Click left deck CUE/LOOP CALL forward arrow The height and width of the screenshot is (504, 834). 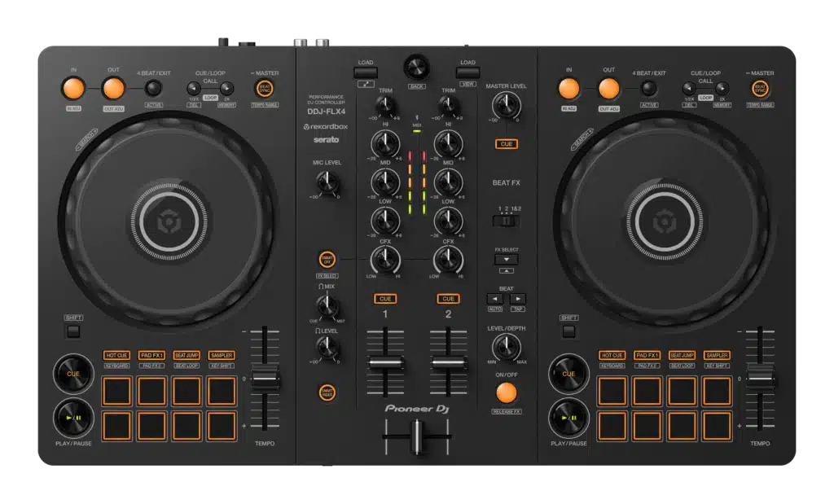pyautogui.click(x=226, y=88)
